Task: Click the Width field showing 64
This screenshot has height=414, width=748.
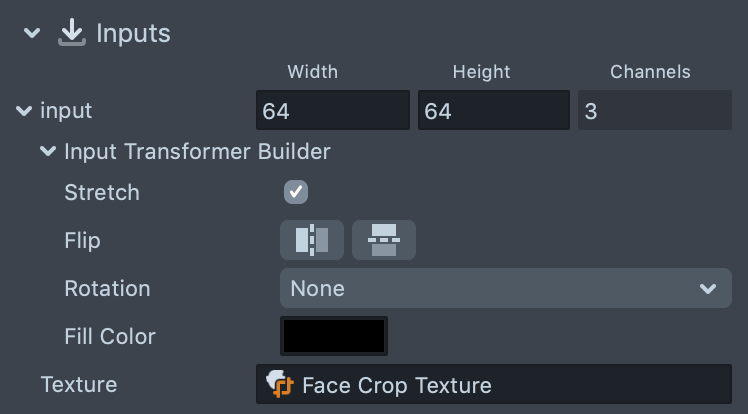Action: [333, 111]
